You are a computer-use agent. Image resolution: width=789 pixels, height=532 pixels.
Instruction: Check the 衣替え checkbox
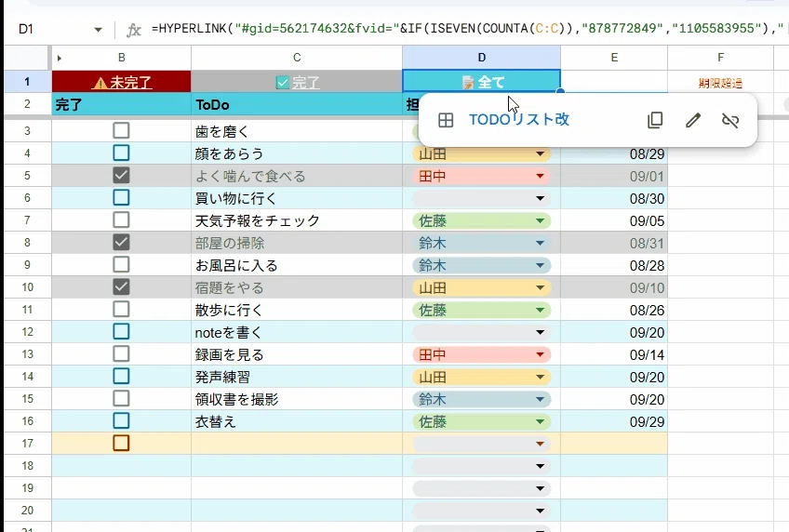121,421
